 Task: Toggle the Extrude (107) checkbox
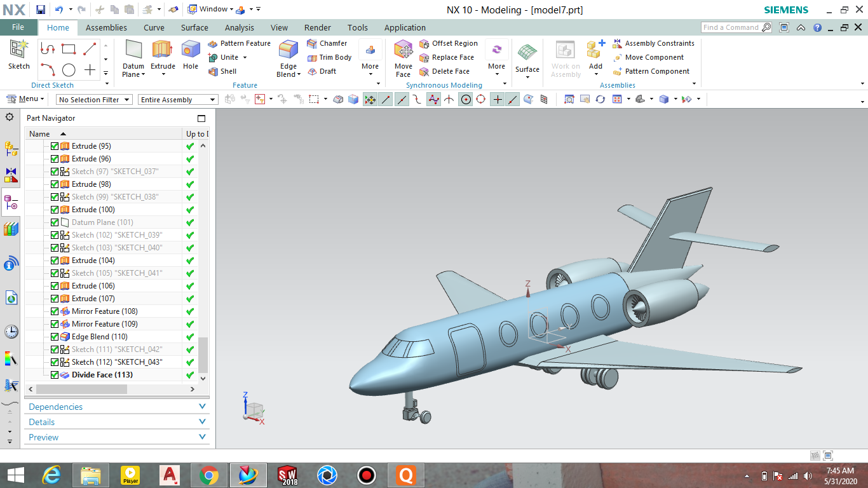[x=55, y=299]
